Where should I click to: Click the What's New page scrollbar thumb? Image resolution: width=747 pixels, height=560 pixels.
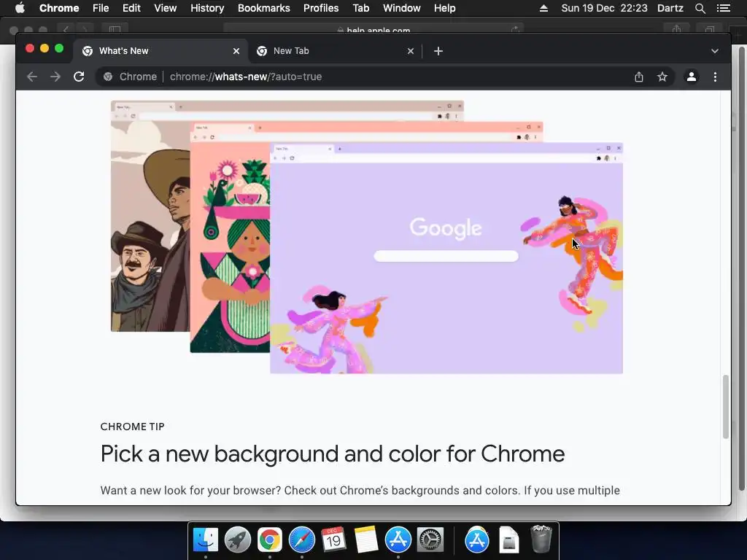726,407
